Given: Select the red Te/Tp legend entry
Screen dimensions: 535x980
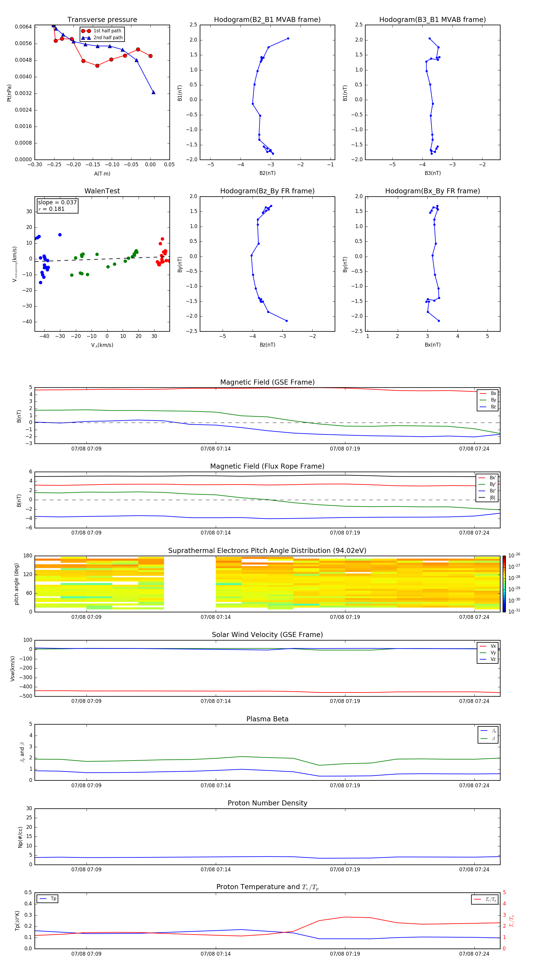Looking at the screenshot, I should pos(485,899).
